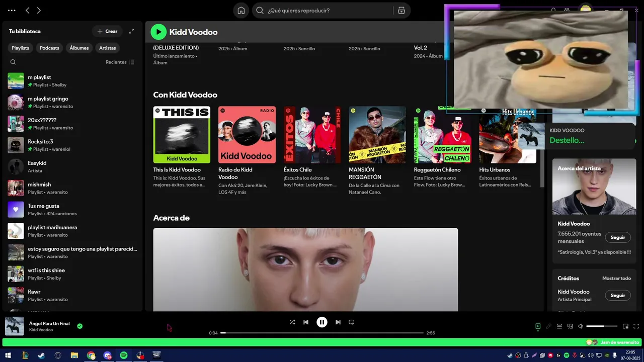Expand Tu biblioteca to full view
The height and width of the screenshot is (362, 644).
(x=131, y=31)
